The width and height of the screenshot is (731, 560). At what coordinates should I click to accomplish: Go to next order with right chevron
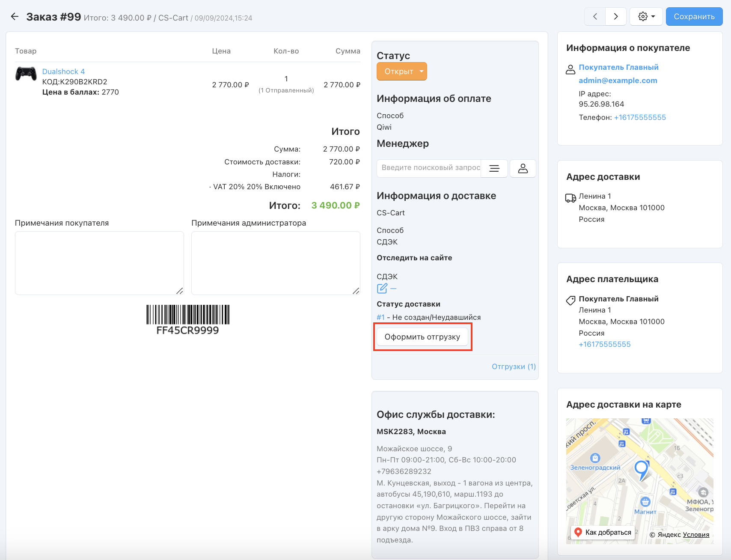[x=616, y=17]
